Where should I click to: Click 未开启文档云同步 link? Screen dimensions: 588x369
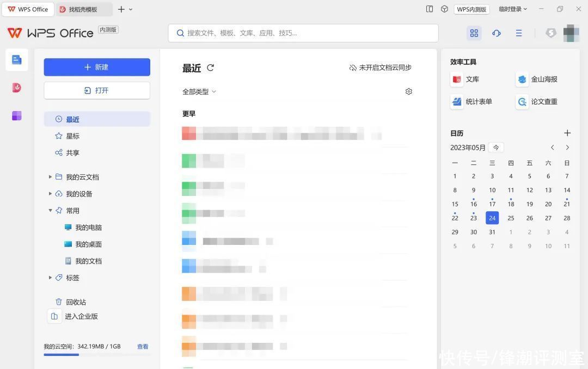(x=380, y=67)
